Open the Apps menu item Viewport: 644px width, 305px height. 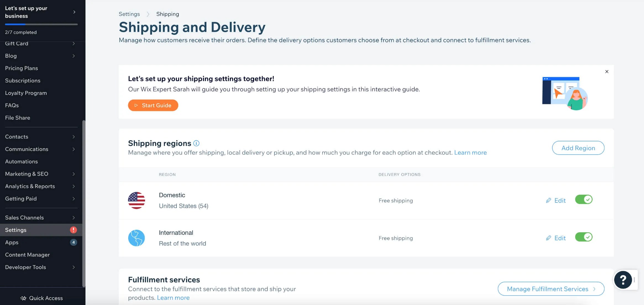coord(12,242)
